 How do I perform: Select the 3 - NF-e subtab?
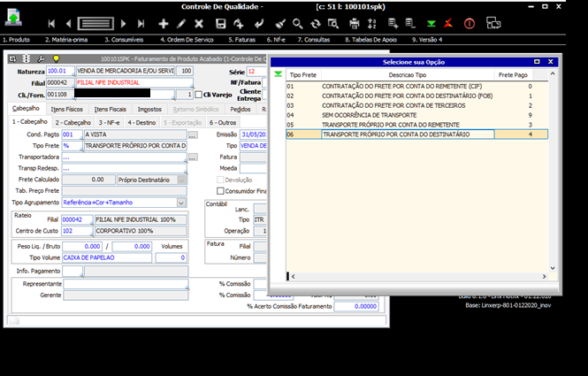[x=110, y=122]
